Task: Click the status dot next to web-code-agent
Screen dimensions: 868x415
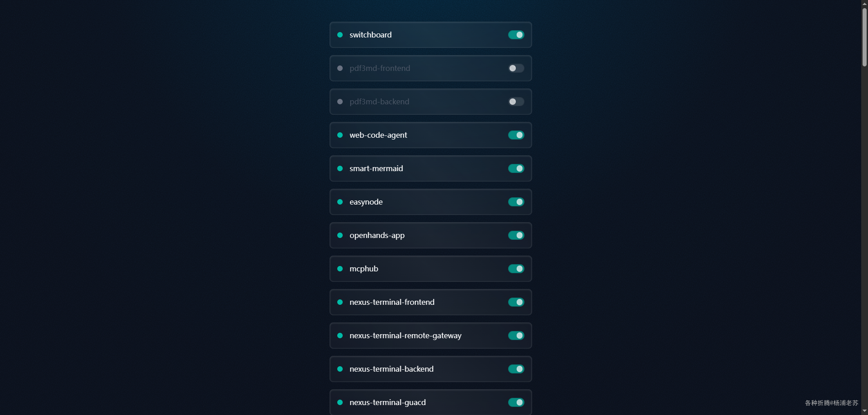Action: (340, 135)
